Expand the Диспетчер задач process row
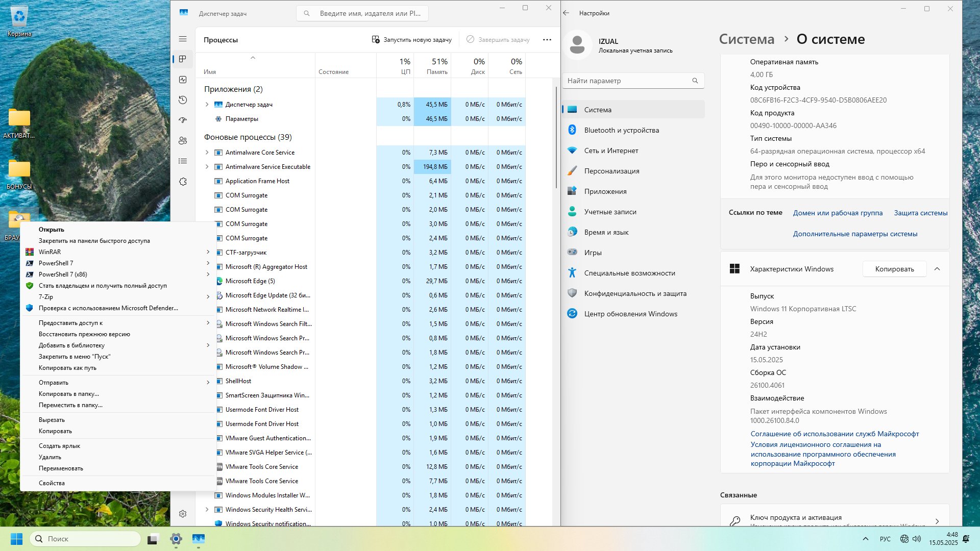Screen dimensions: 980x551 tap(207, 104)
